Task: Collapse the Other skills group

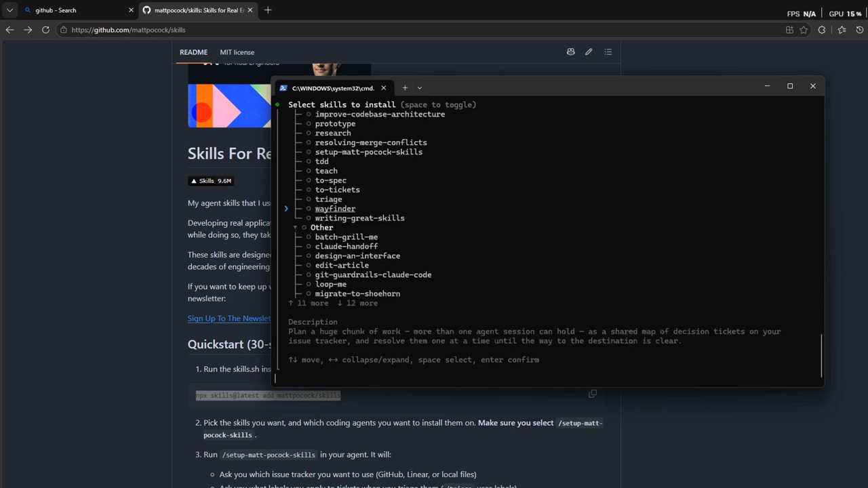Action: tap(296, 228)
